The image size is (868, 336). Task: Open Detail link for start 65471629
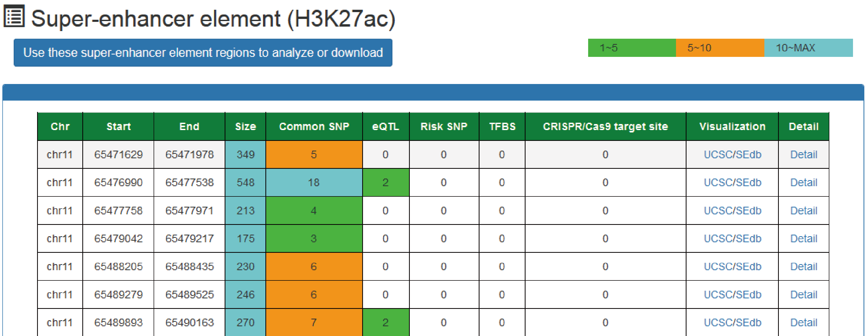pos(804,155)
